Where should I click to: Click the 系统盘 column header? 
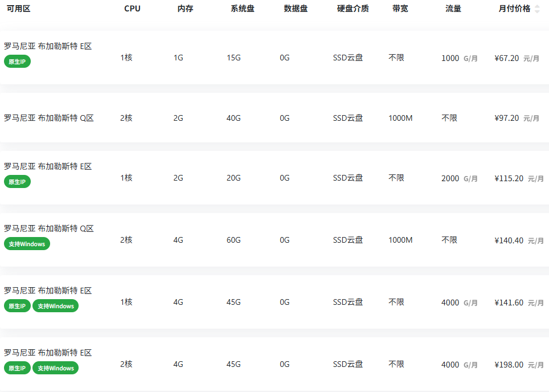pyautogui.click(x=242, y=9)
